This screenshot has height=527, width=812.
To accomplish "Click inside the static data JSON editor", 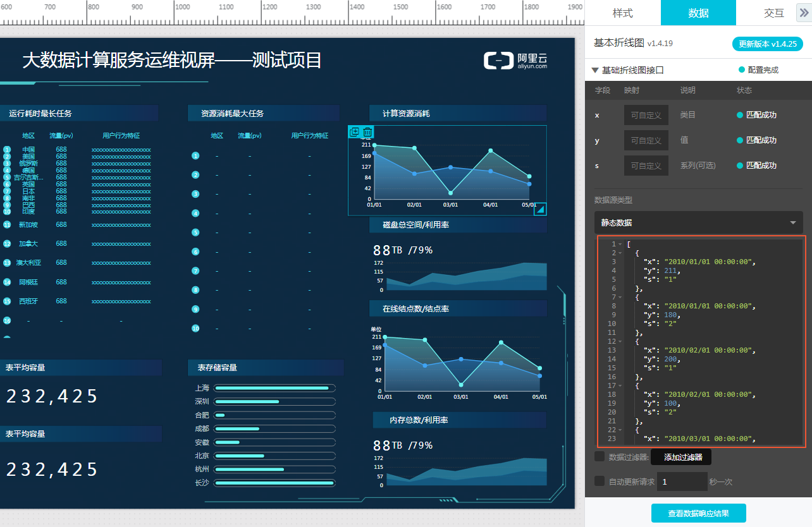I will click(x=701, y=341).
